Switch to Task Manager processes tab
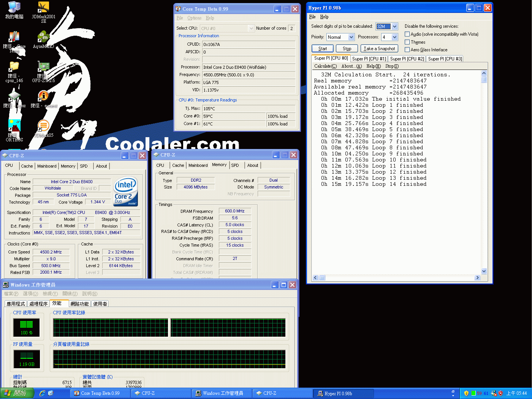The width and height of the screenshot is (532, 399). [38, 304]
